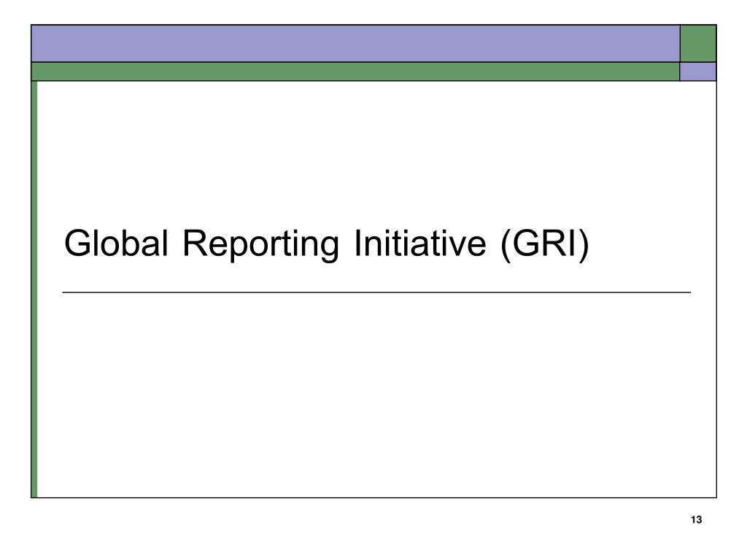The image size is (747, 560).
Task: Select the slide title 'Global Reporting Initiative (GRI)'
Action: pyautogui.click(x=326, y=244)
